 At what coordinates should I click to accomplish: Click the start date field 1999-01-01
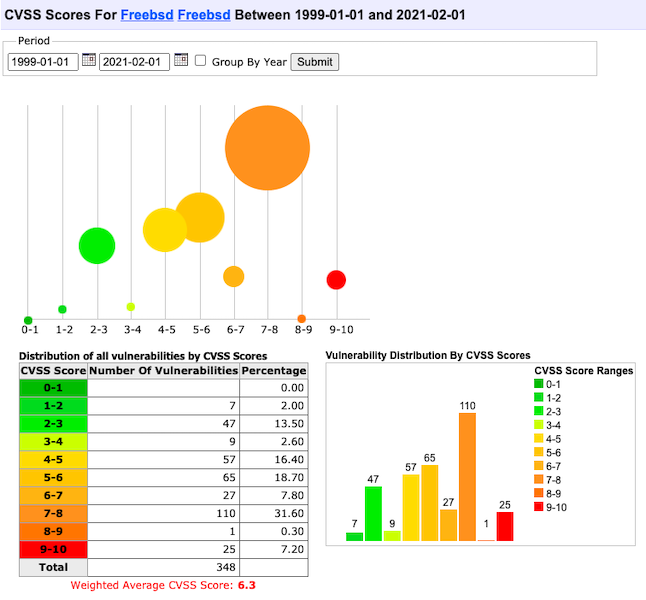pyautogui.click(x=43, y=62)
